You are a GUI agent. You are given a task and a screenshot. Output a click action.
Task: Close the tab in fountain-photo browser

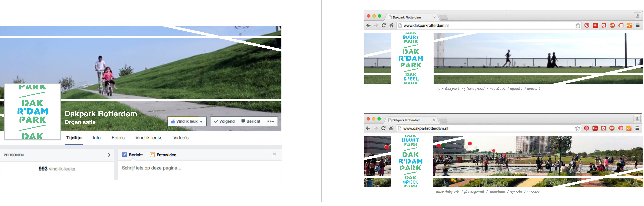(434, 120)
